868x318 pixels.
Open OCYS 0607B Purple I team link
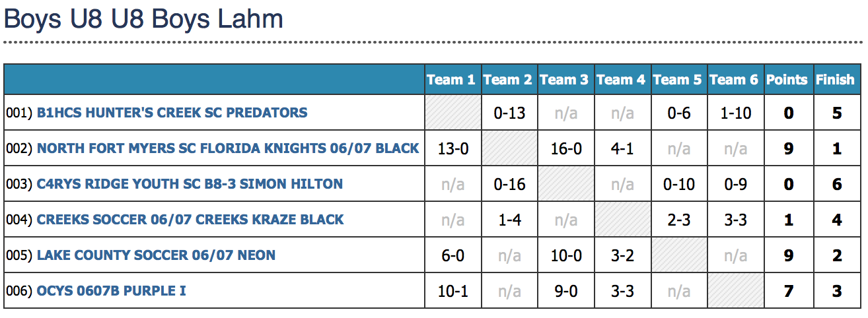click(111, 291)
